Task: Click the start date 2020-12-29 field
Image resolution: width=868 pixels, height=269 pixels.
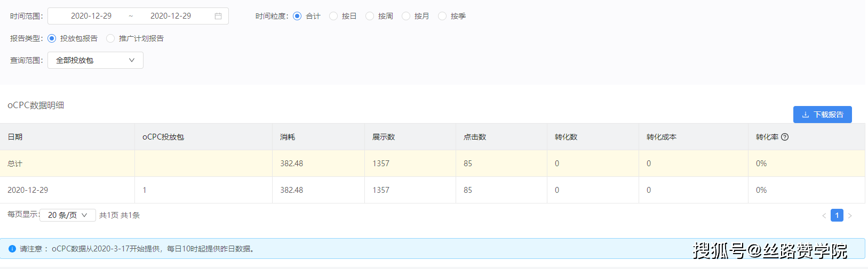Action: 91,16
